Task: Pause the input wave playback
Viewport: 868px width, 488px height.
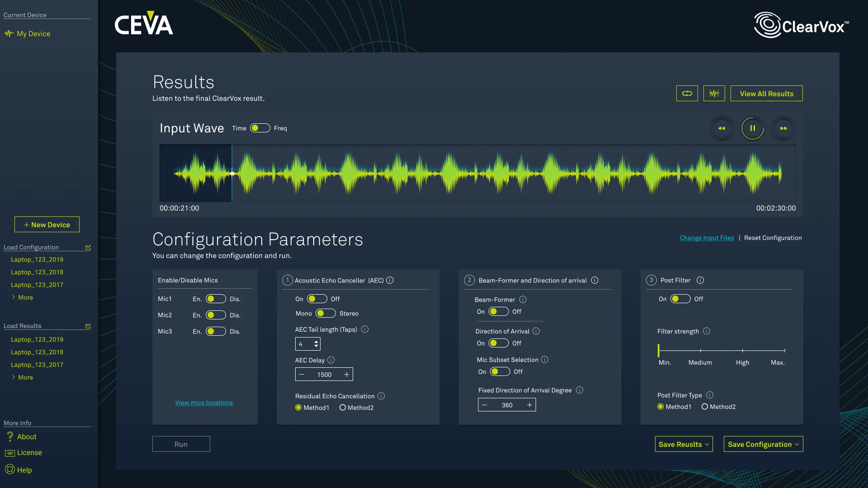Action: tap(752, 128)
